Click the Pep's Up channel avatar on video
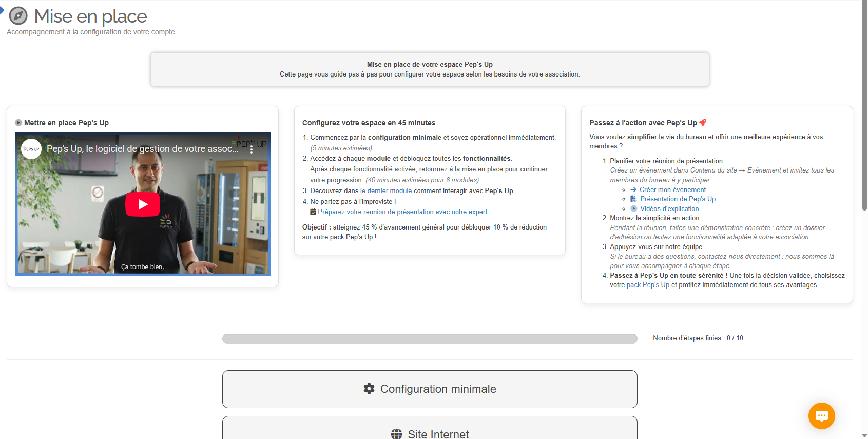Viewport: 868px width, 439px height. click(x=31, y=149)
